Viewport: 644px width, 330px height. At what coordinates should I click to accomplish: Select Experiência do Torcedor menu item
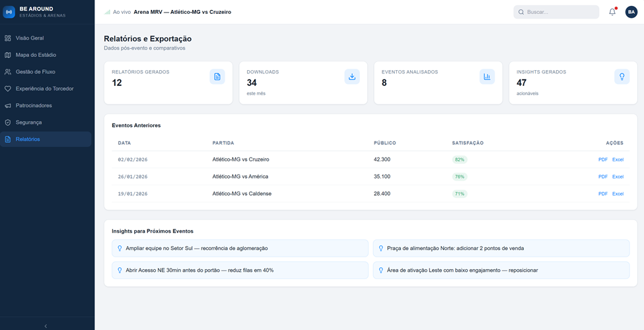click(x=46, y=89)
